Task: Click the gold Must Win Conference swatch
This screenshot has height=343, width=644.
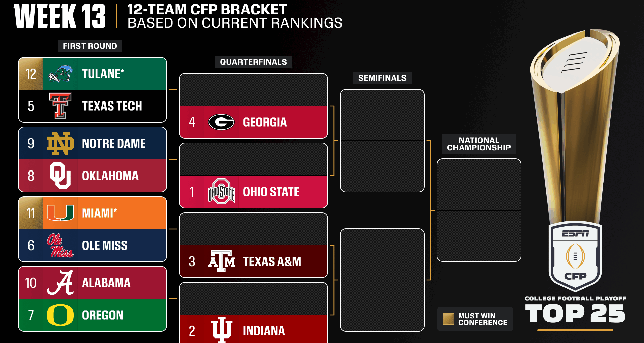Action: click(x=448, y=319)
